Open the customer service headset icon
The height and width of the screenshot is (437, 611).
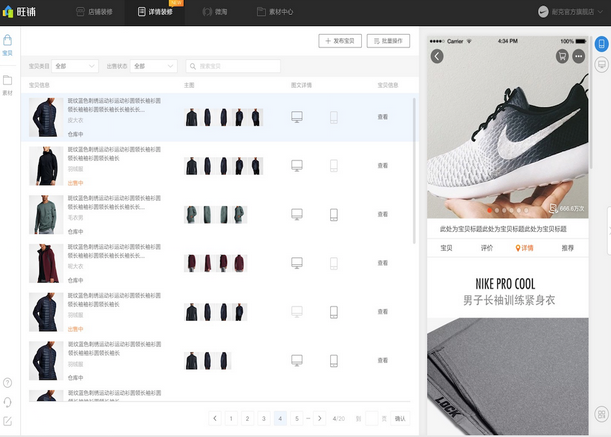[8, 401]
